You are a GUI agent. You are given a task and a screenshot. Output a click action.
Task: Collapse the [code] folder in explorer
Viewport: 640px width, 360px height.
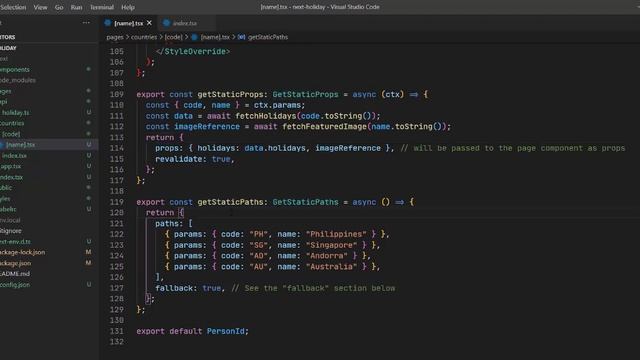11,134
